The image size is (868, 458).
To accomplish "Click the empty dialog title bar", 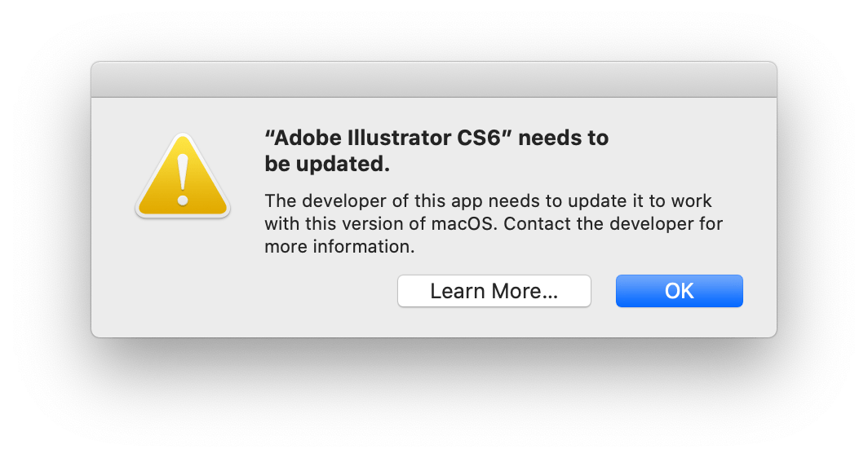I will 433,80.
